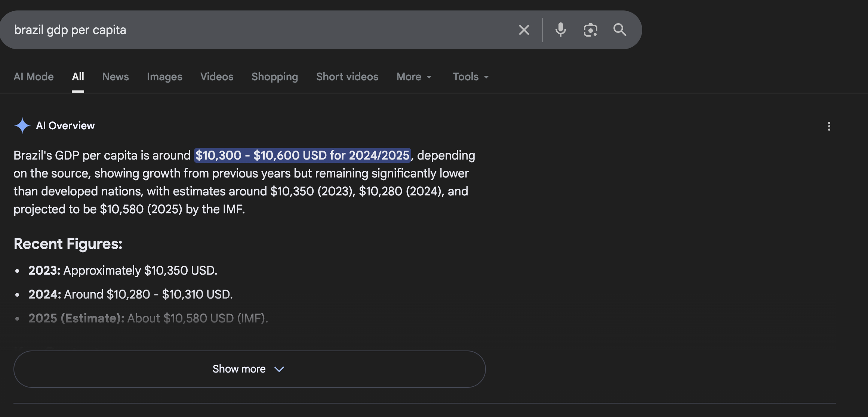
Task: Clear the search box with X icon
Action: pyautogui.click(x=524, y=30)
